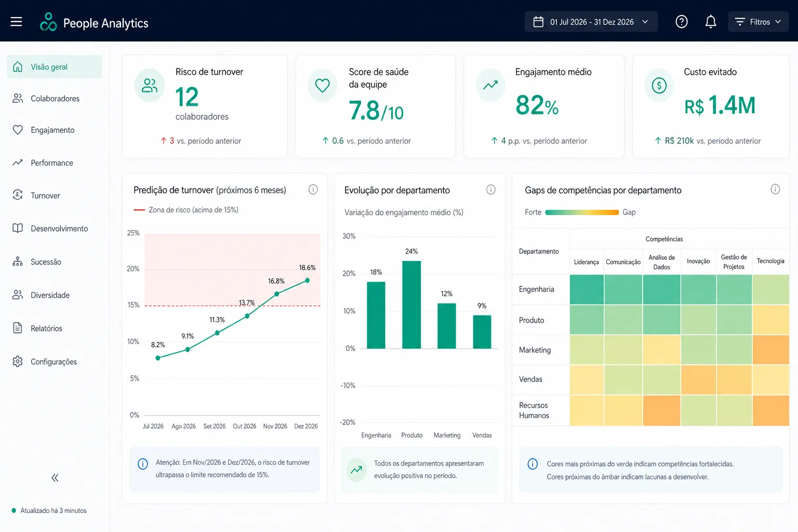Viewport: 798px width, 532px height.
Task: Click the Vendas 9% bar
Action: click(482, 332)
